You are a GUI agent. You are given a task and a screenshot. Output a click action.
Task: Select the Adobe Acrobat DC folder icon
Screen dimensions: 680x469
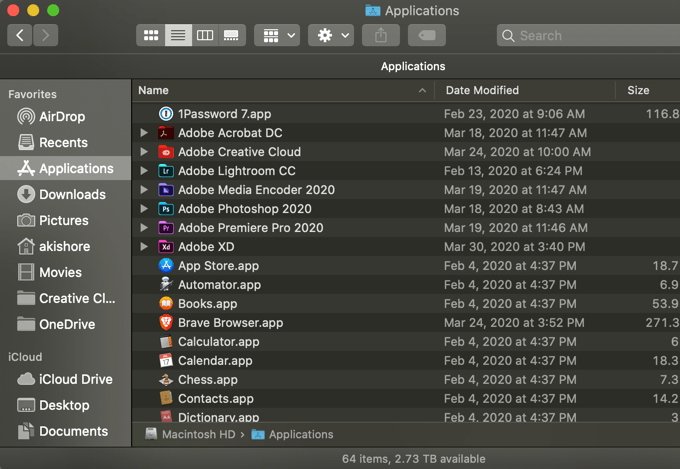click(166, 133)
